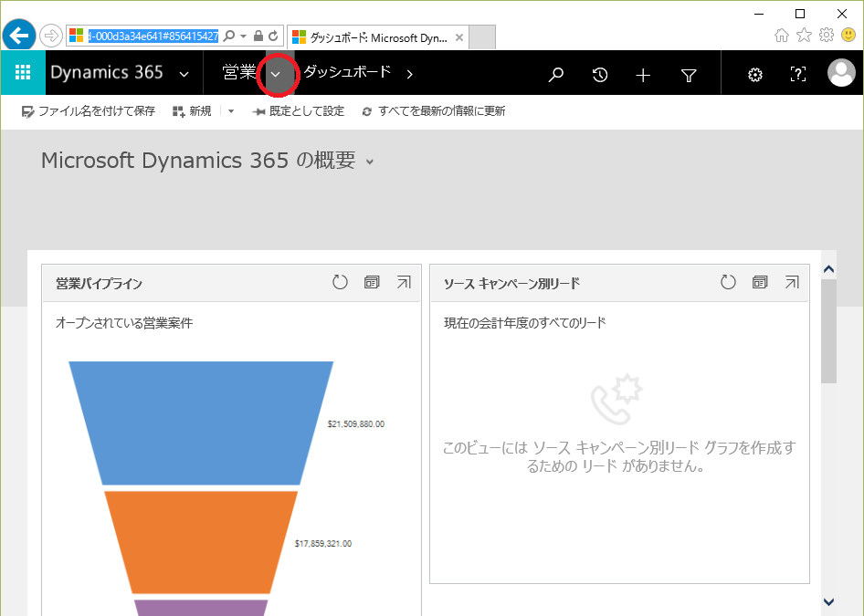Click すべてを最新の情報に更新 command
The image size is (864, 616).
(x=434, y=111)
